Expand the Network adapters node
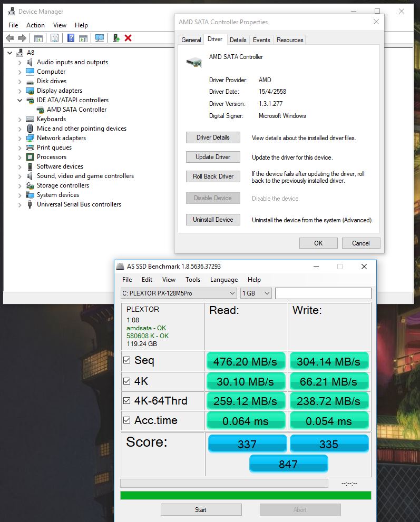 point(19,139)
